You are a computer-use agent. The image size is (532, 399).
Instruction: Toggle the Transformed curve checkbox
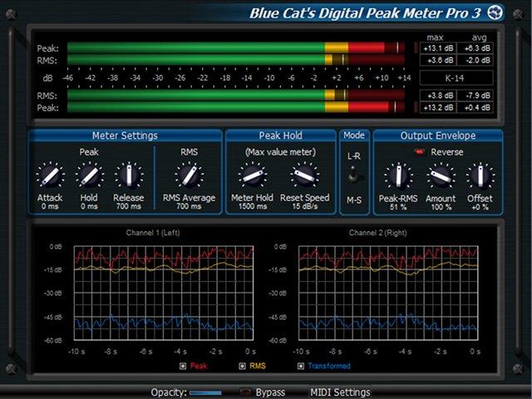[301, 366]
